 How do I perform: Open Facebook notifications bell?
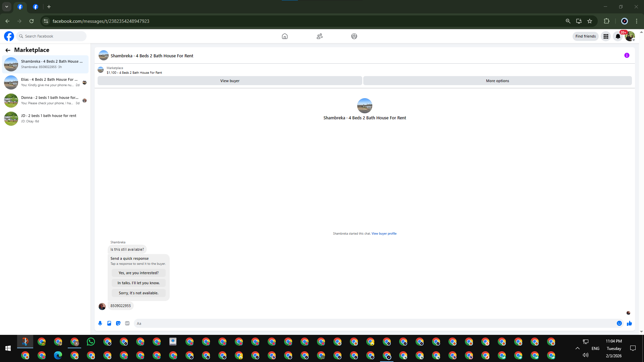coord(618,36)
